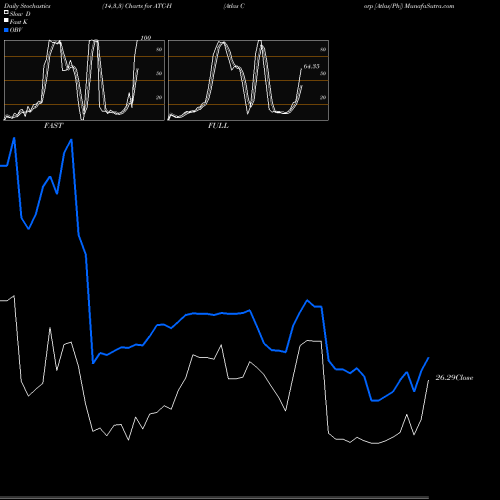The height and width of the screenshot is (500, 500).
Task: Click the '64.35' value on FULL chart
Action: tap(311, 66)
